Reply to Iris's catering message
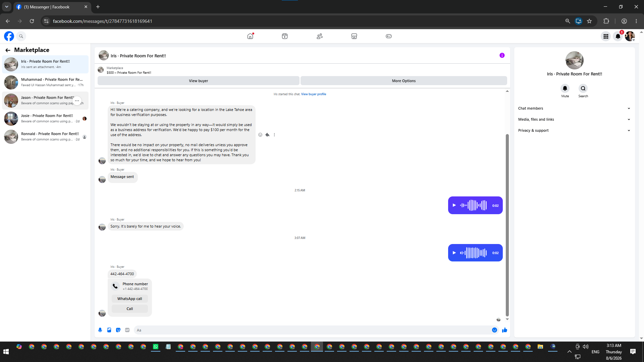The width and height of the screenshot is (644, 362). pos(267,135)
